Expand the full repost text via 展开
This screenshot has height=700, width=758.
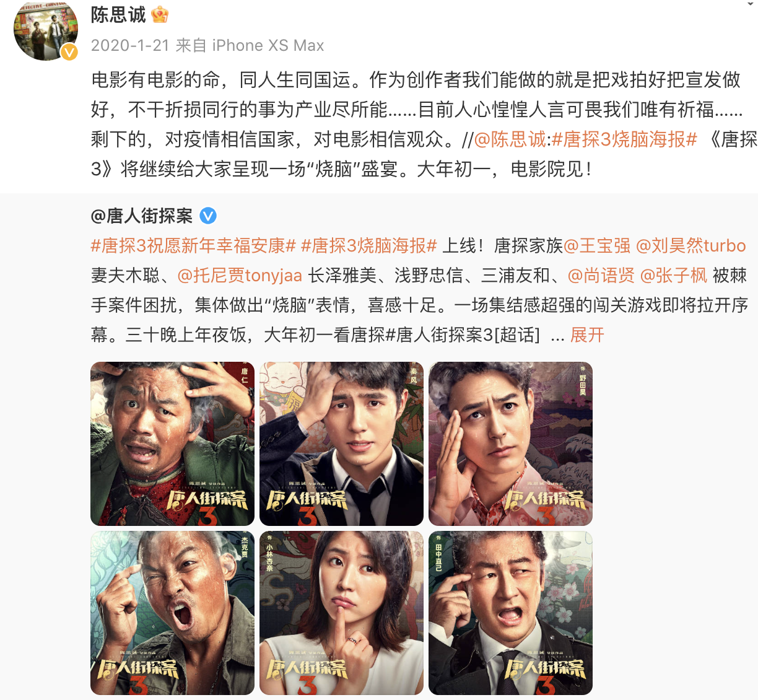(587, 335)
